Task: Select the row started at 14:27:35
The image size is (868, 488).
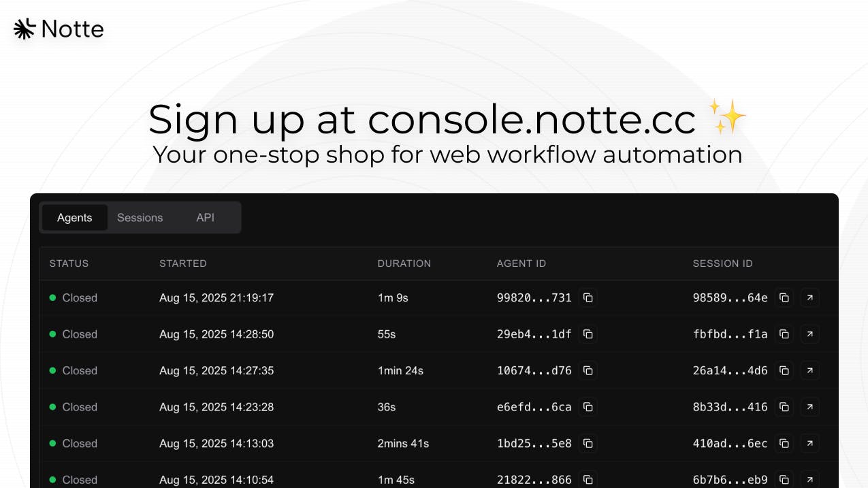Action: pos(439,370)
